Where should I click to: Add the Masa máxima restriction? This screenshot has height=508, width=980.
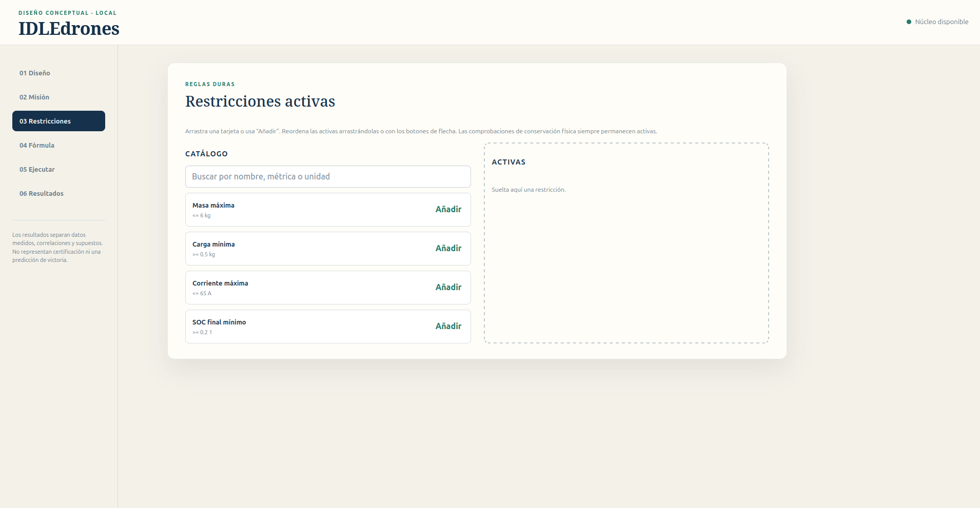[448, 209]
